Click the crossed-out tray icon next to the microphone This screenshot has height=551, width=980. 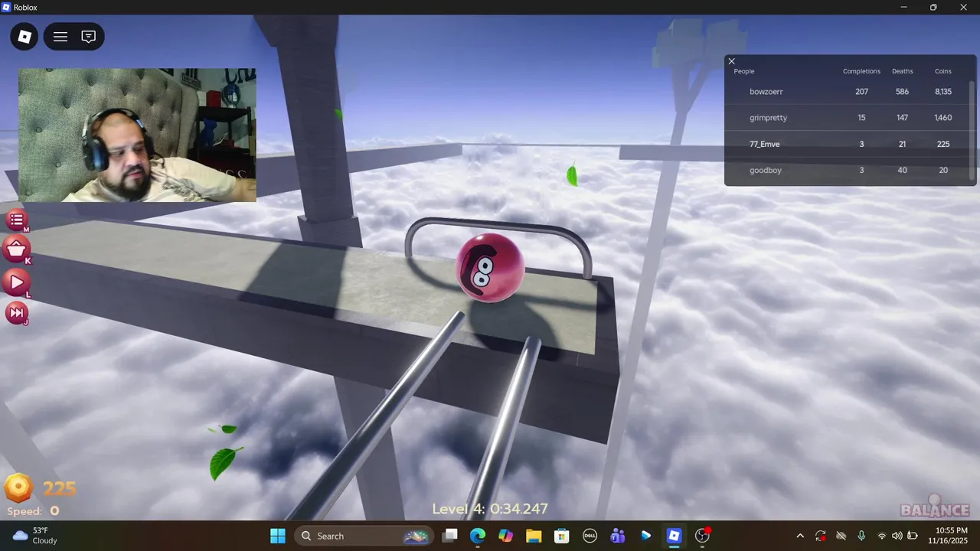click(x=841, y=536)
